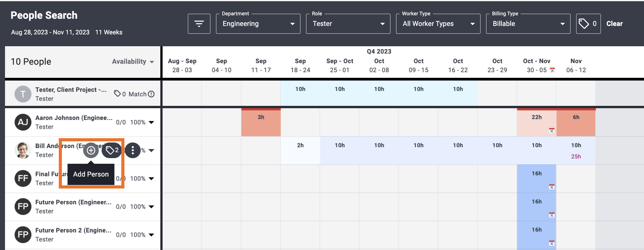The width and height of the screenshot is (644, 250).
Task: Click the Future Person 2 (Engine... name
Action: 73,230
